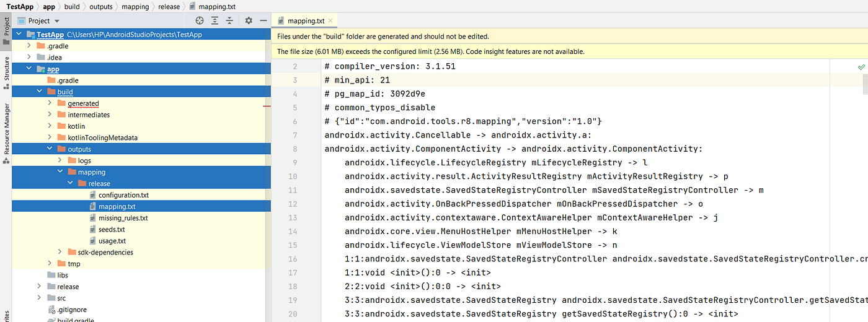The width and height of the screenshot is (868, 322).
Task: Collapse the release folder under mapping
Action: coord(70,183)
